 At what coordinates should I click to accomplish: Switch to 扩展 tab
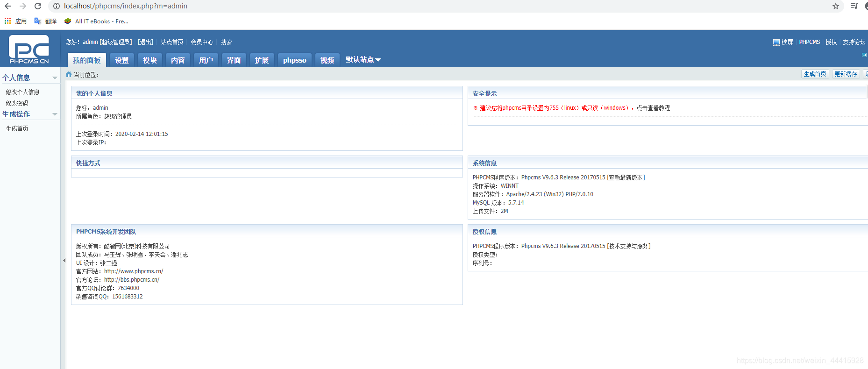tap(262, 60)
